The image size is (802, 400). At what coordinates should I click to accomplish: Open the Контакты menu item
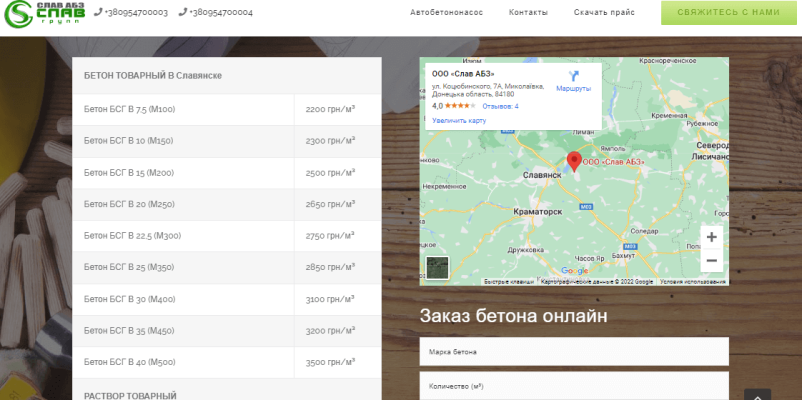[528, 13]
